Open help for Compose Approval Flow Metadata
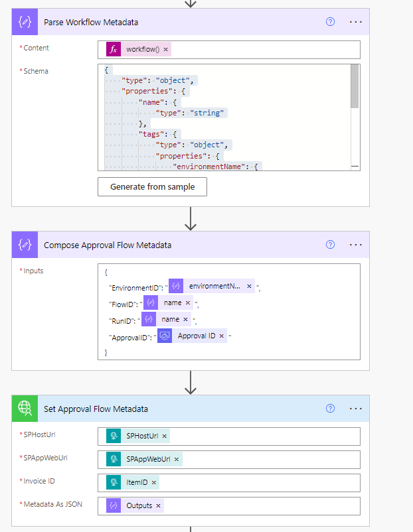Viewport: 413px width, 532px height. click(x=330, y=245)
